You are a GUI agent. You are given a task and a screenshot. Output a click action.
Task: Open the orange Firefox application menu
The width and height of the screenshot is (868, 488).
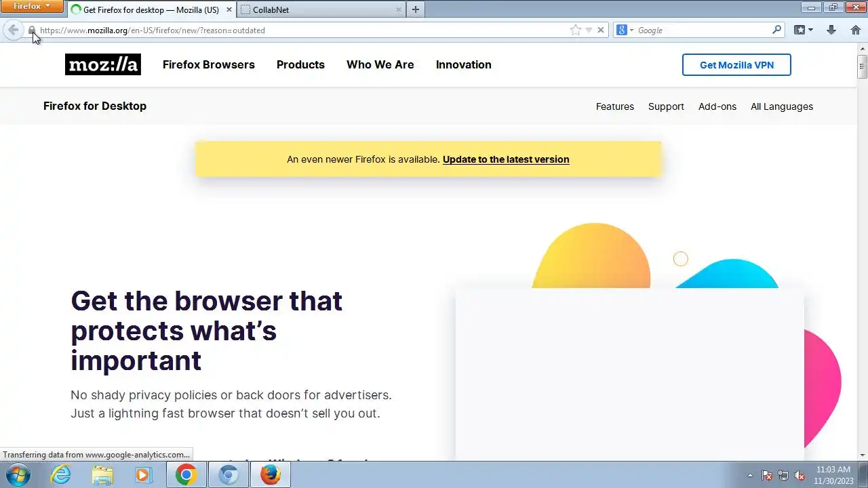click(x=32, y=7)
